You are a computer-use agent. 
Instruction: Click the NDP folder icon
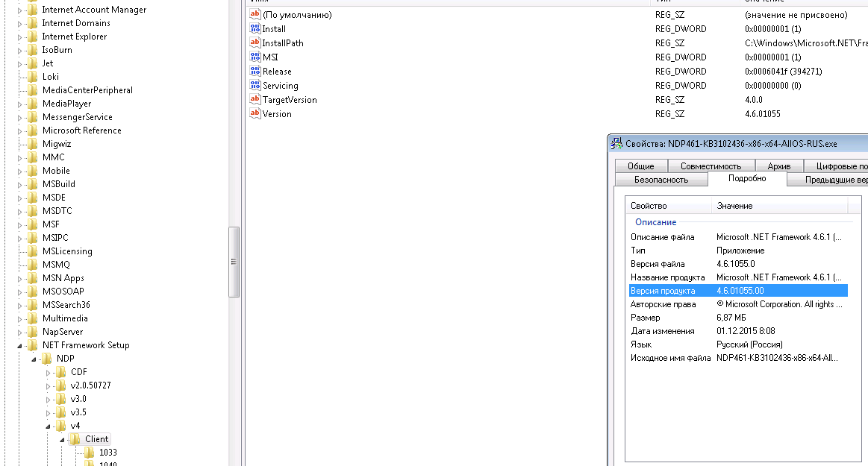click(x=47, y=358)
